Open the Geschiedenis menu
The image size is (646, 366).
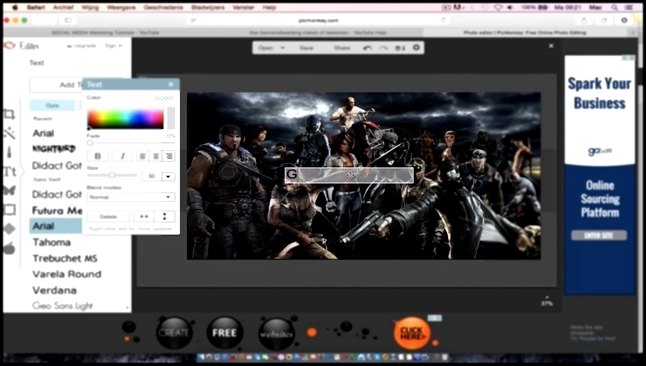(x=163, y=7)
